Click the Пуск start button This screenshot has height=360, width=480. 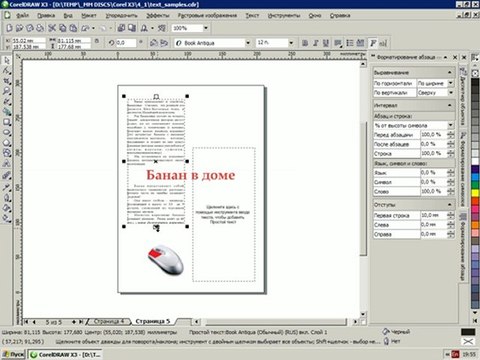pos(13,354)
